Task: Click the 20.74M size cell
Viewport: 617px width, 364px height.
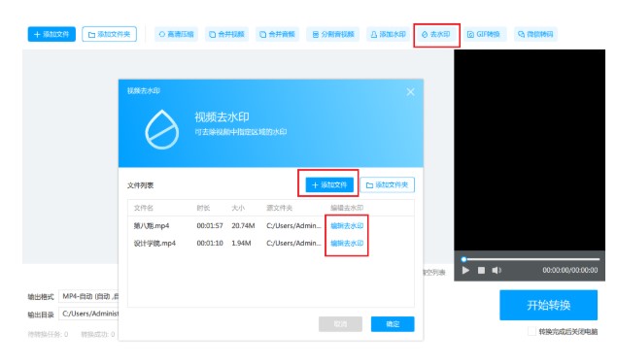Action: 243,225
